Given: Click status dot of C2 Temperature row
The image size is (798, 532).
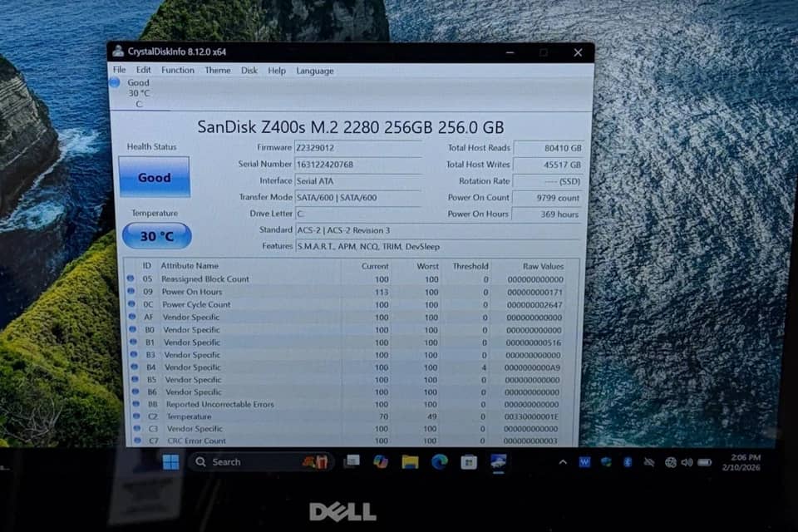Looking at the screenshot, I should (x=136, y=416).
